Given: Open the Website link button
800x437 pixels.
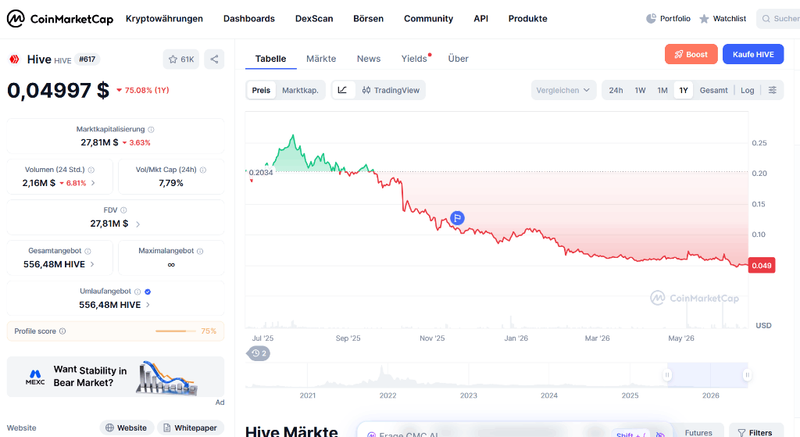Looking at the screenshot, I should point(127,428).
